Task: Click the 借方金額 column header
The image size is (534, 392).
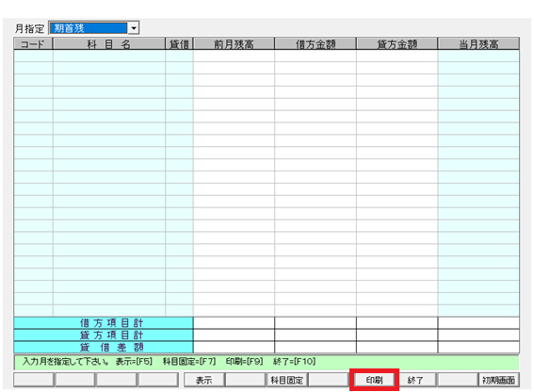Action: tap(316, 44)
